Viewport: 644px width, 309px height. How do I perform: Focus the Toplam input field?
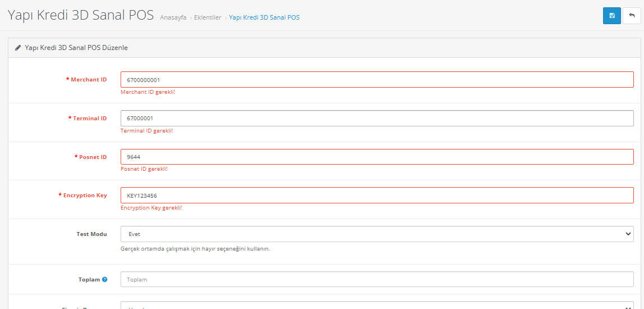tap(377, 279)
